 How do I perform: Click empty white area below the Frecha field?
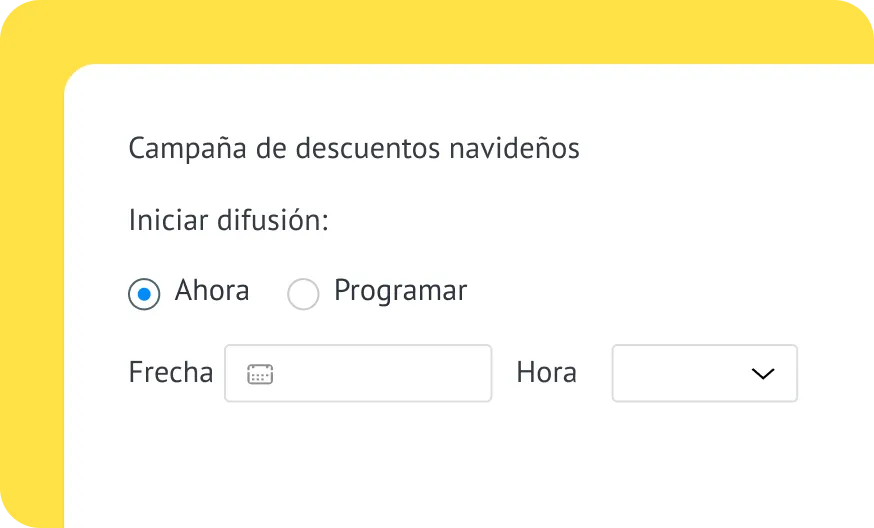360,460
